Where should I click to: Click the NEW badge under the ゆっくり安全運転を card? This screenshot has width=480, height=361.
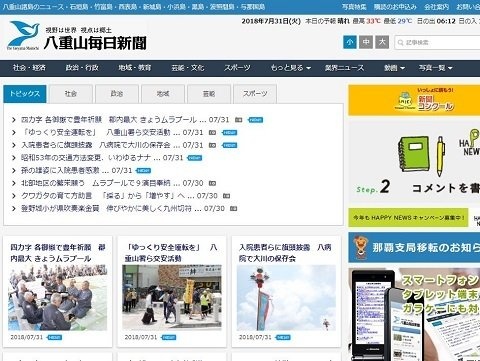tap(169, 337)
